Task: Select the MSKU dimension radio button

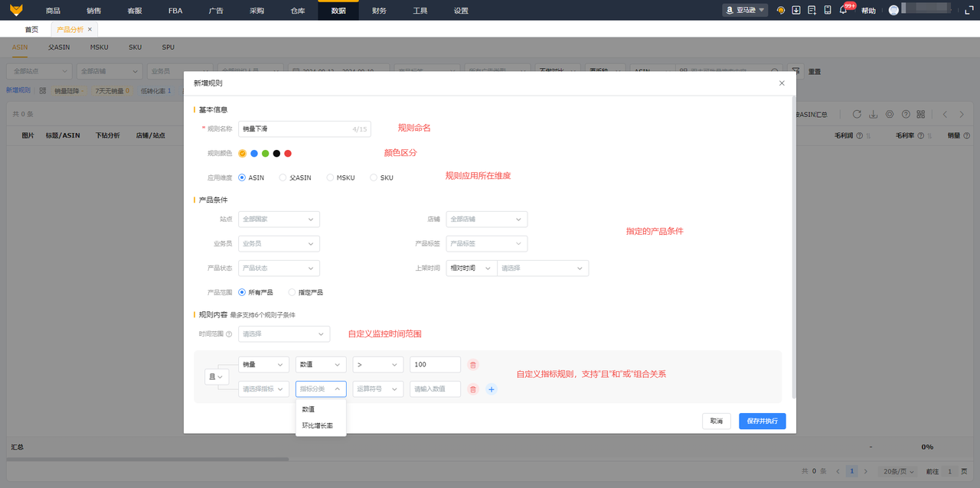Action: 330,177
